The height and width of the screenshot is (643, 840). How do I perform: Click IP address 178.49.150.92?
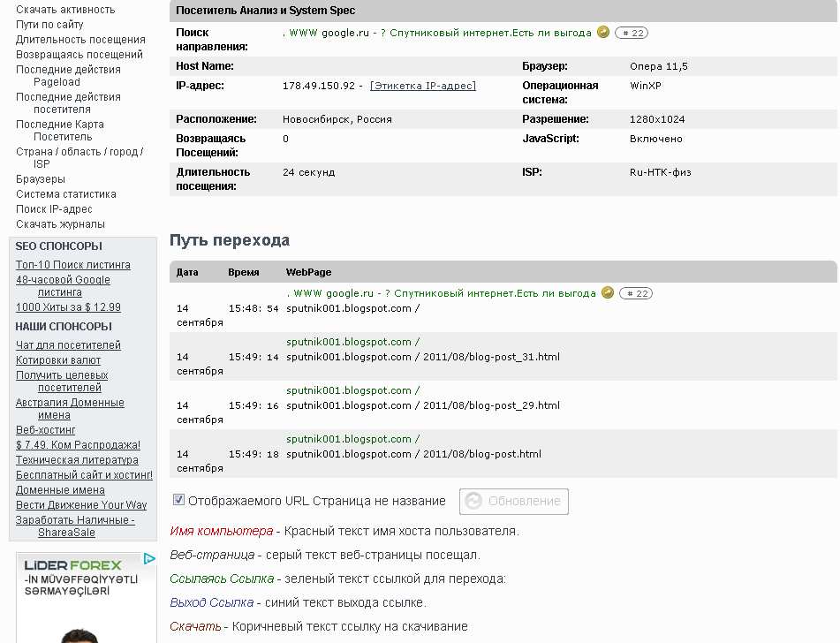coord(319,86)
